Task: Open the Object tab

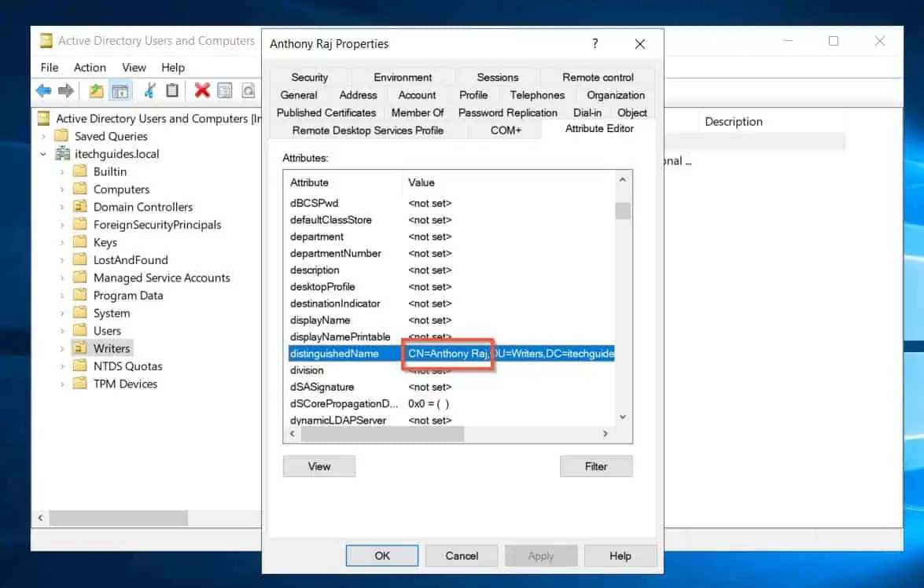Action: point(631,112)
